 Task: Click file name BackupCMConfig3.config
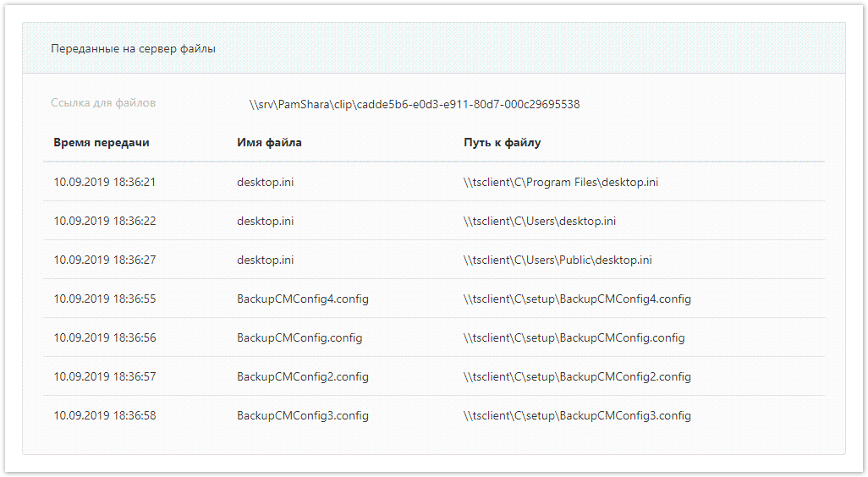(x=302, y=415)
